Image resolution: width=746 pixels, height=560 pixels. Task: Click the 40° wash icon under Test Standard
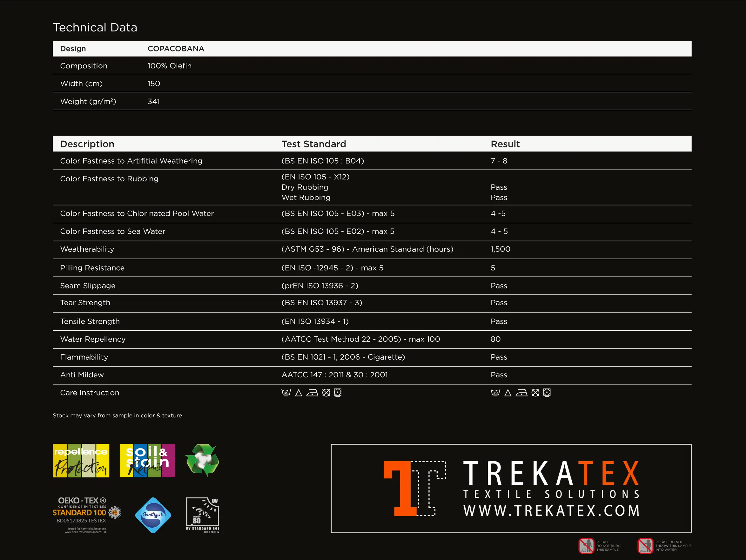coord(286,392)
